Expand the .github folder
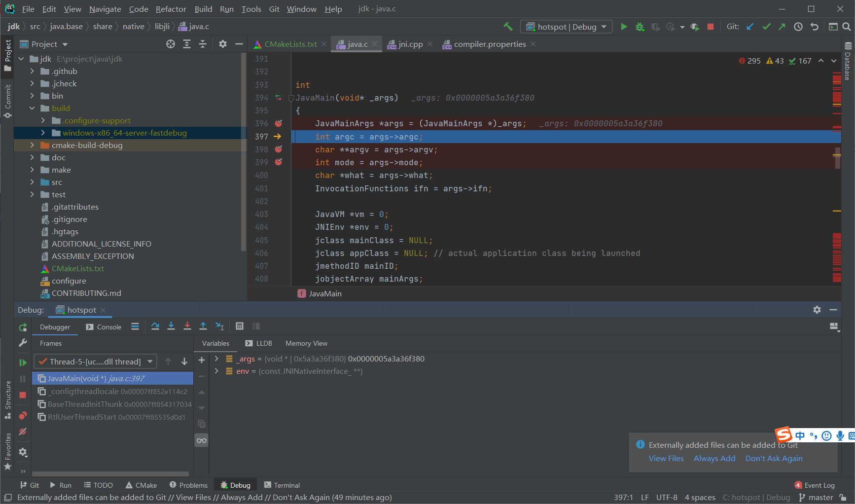This screenshot has width=855, height=504. 32,71
